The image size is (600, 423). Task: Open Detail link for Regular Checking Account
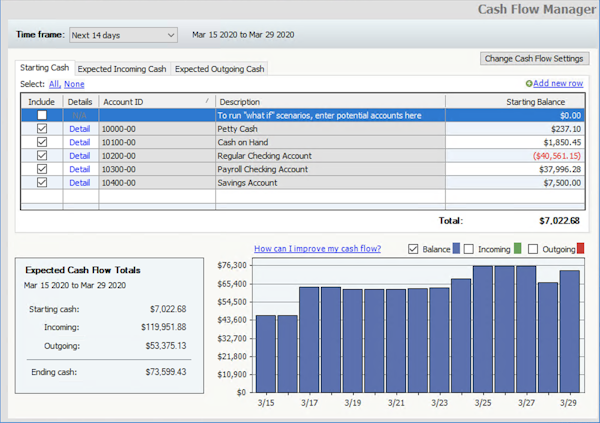(79, 156)
